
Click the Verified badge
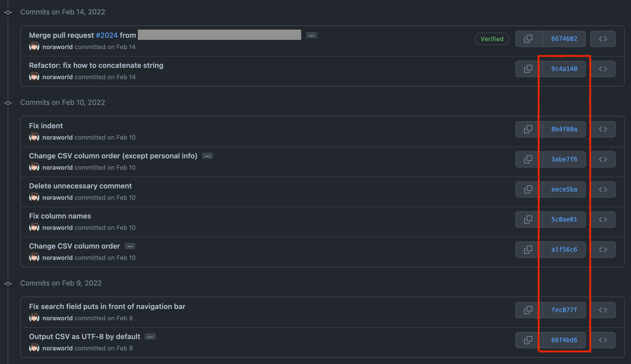click(492, 39)
